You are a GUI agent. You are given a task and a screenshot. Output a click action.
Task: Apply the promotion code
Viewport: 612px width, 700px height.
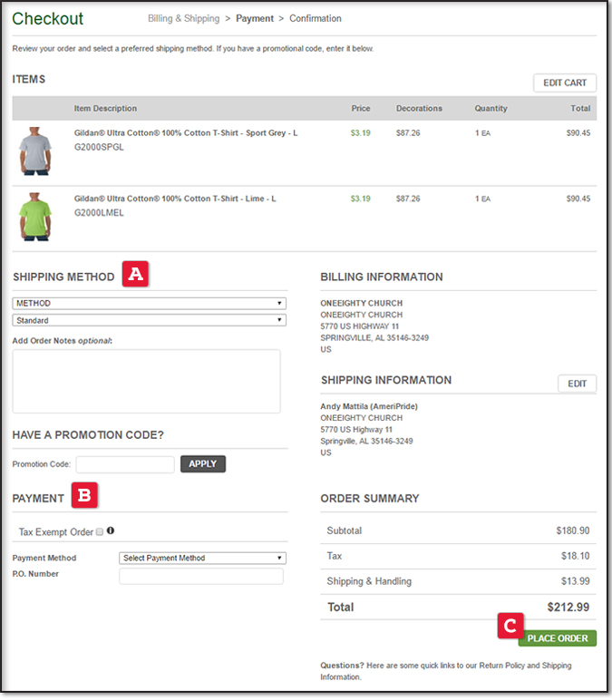(x=203, y=463)
